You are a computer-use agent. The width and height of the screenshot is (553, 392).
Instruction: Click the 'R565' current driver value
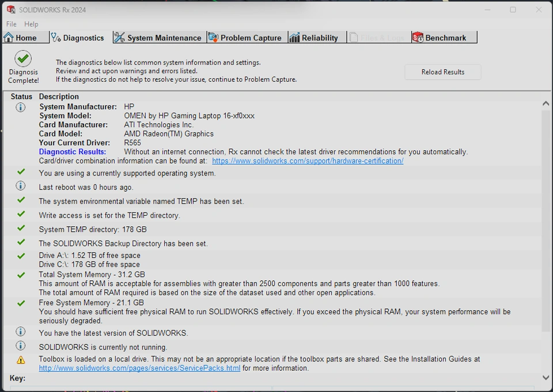click(x=132, y=143)
